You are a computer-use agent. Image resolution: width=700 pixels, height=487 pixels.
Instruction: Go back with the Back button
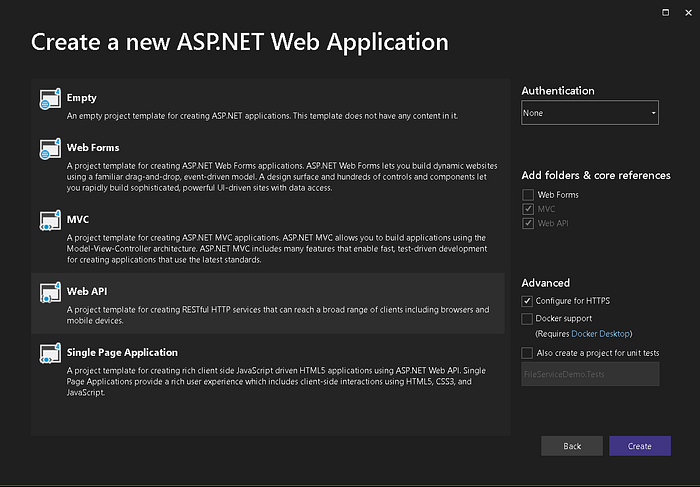coord(572,446)
